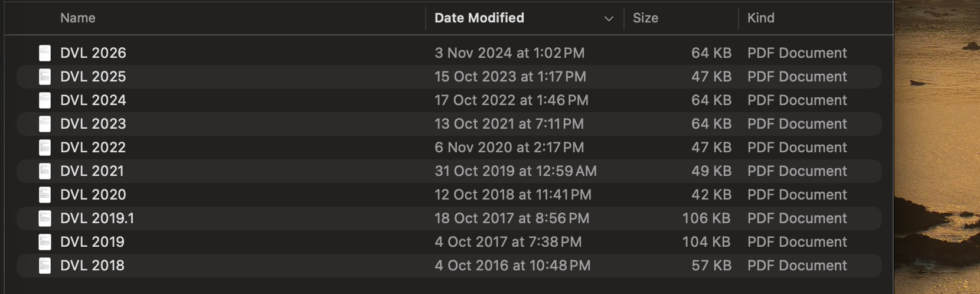Click the DVL 2020 PDF file icon
The image size is (980, 294).
tap(45, 195)
